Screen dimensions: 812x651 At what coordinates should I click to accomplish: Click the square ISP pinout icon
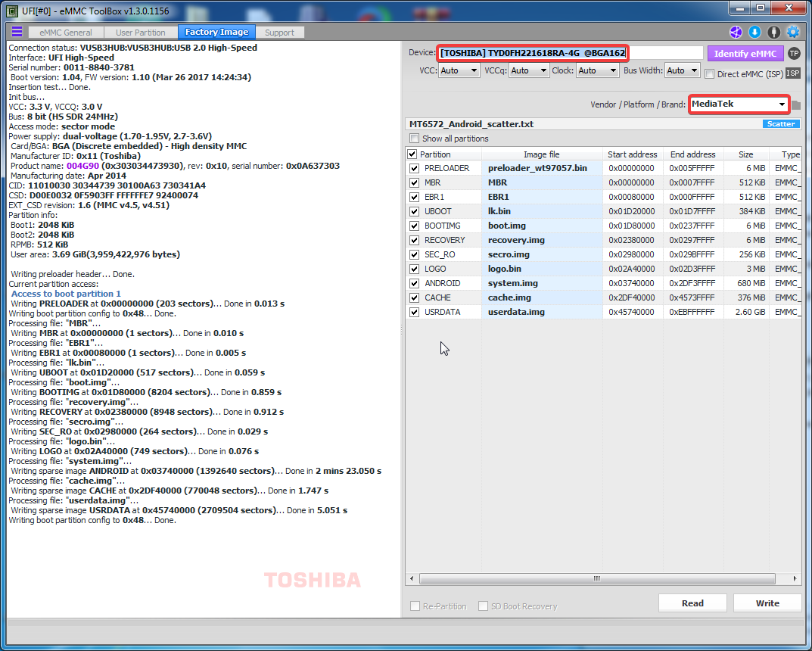[x=793, y=73]
